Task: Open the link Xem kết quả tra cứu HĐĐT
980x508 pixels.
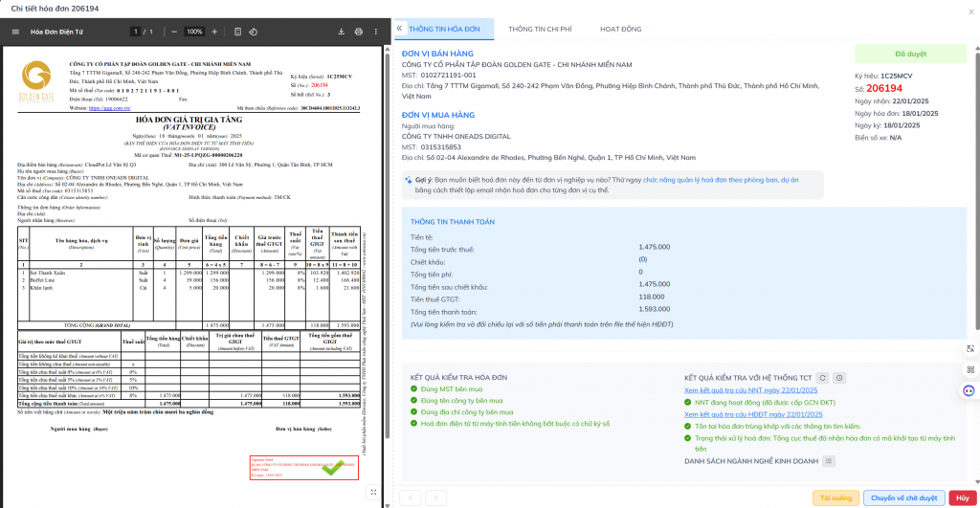Action: [x=753, y=414]
